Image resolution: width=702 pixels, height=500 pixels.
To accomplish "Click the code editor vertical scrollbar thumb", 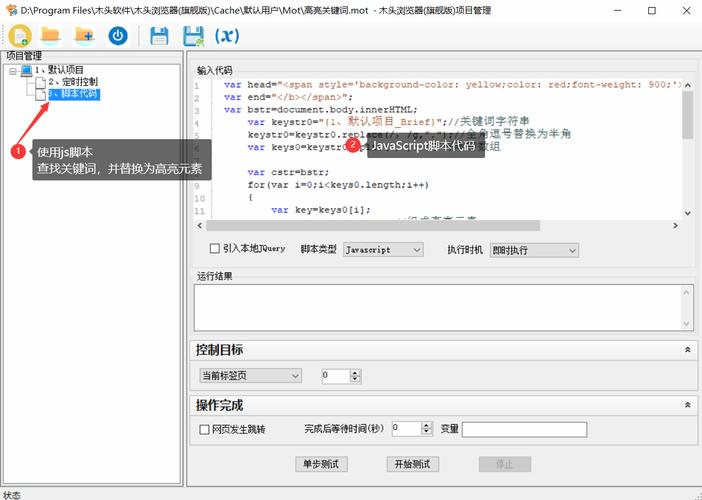I will [688, 115].
